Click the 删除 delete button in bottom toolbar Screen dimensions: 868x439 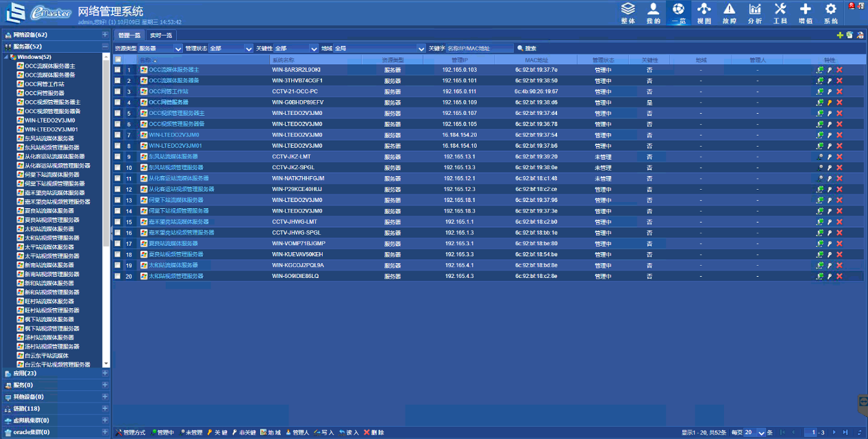[x=374, y=433]
